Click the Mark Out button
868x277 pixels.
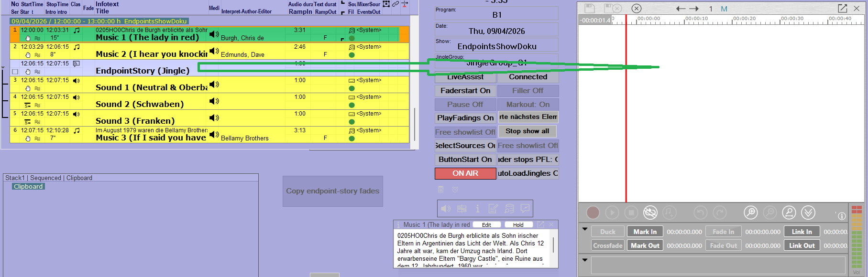tap(645, 245)
